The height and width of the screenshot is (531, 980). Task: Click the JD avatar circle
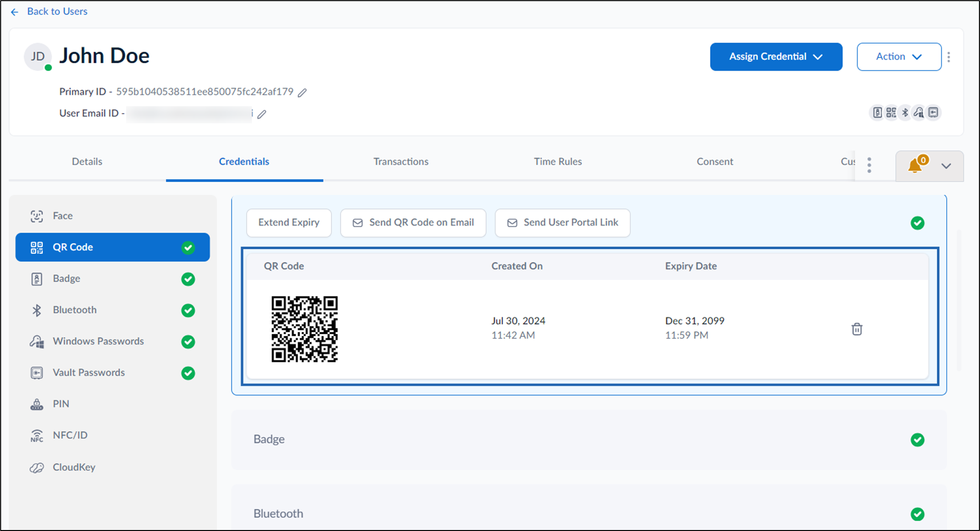(38, 57)
